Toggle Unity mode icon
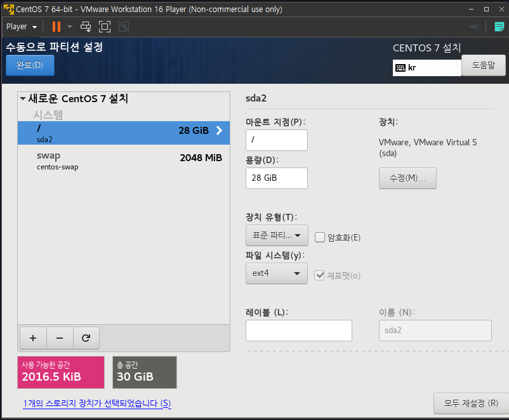509x420 pixels. pos(124,27)
